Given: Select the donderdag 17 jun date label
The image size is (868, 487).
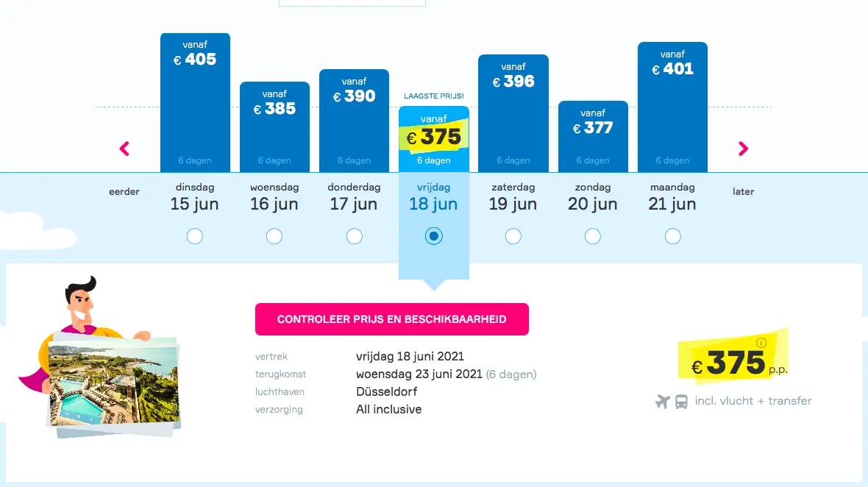Looking at the screenshot, I should (355, 198).
